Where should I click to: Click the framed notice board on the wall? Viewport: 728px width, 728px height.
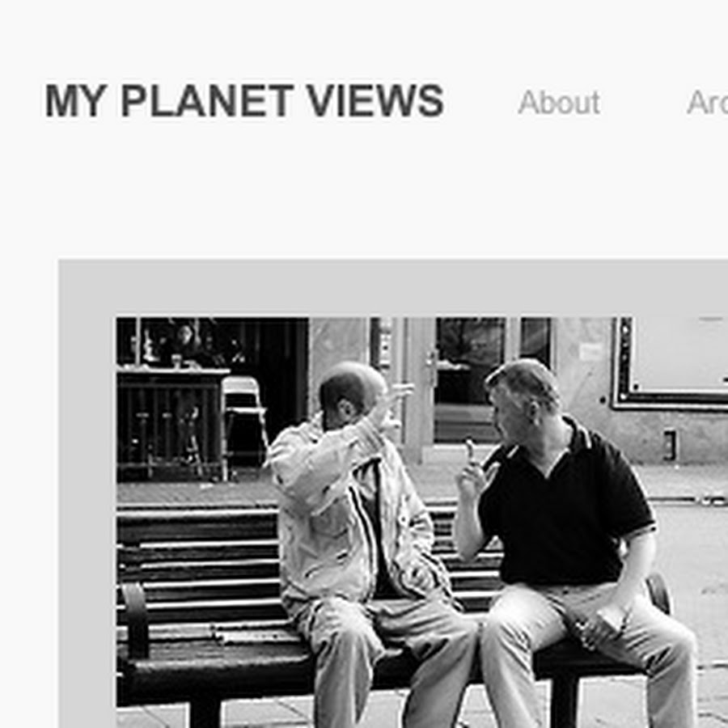[x=671, y=363]
